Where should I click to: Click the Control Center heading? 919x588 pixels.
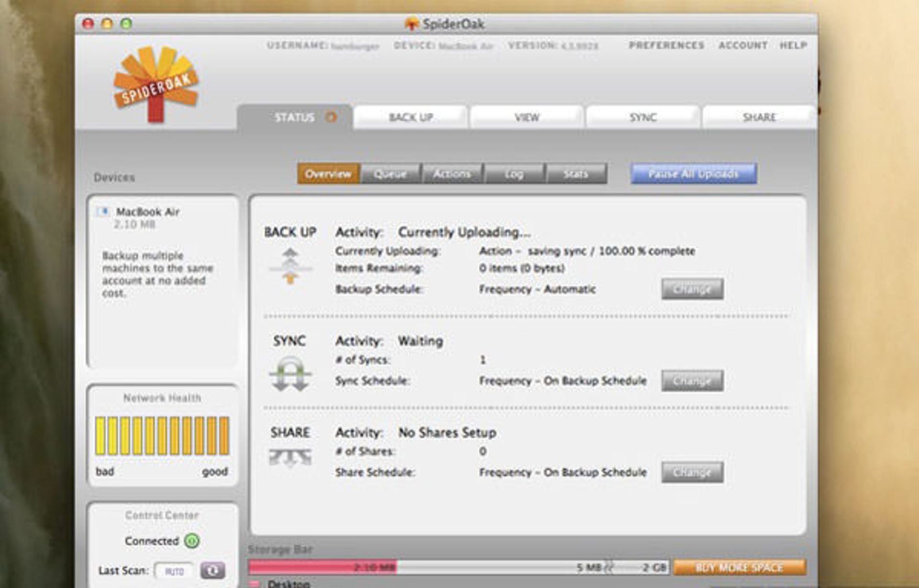162,515
